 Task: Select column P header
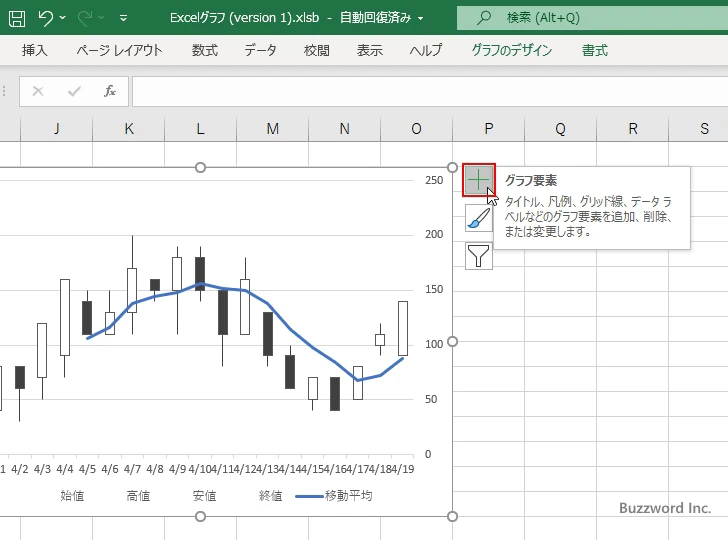click(488, 129)
